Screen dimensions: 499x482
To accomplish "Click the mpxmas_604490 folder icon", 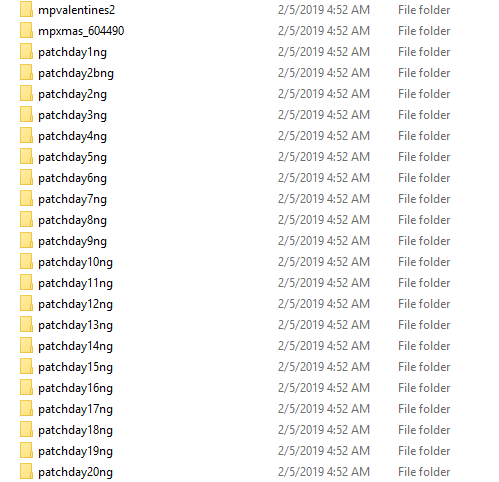I will pyautogui.click(x=26, y=30).
